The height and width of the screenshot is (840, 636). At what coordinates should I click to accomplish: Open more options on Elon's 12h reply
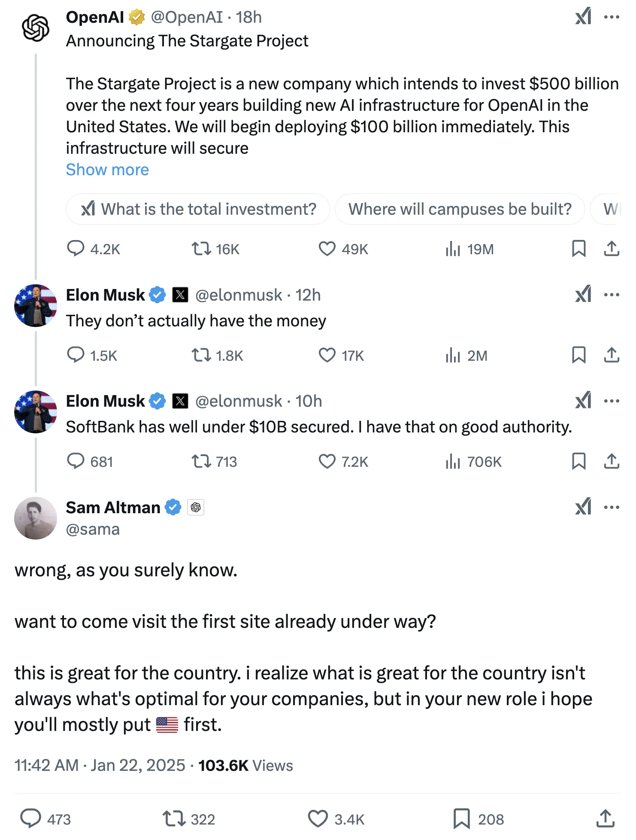611,295
